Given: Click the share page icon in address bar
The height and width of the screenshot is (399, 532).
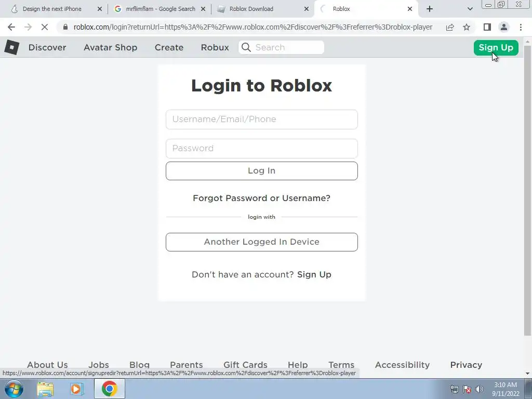Looking at the screenshot, I should [x=450, y=27].
